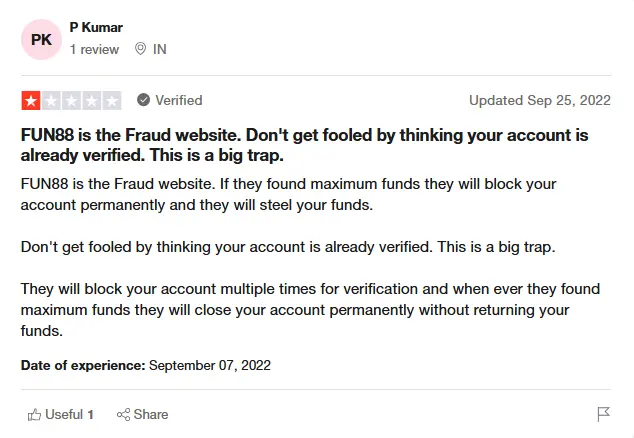Open P Kumar's profile name link
634x438 pixels.
point(96,27)
